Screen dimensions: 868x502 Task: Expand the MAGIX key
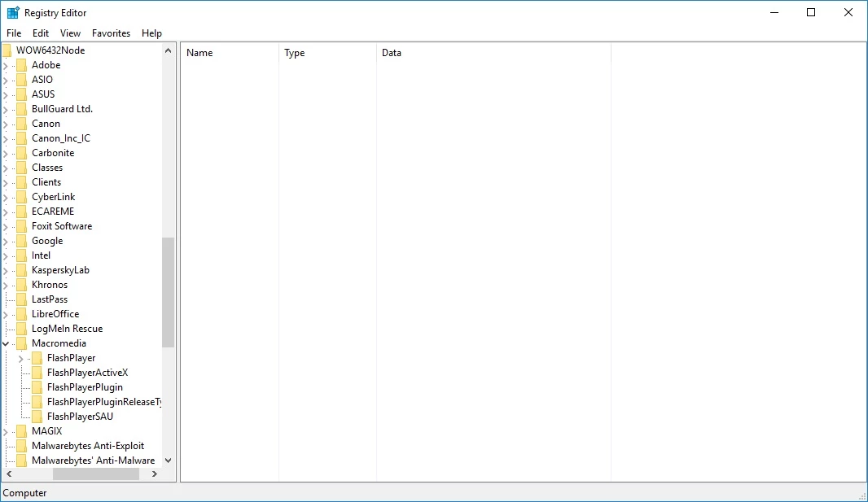pyautogui.click(x=6, y=432)
